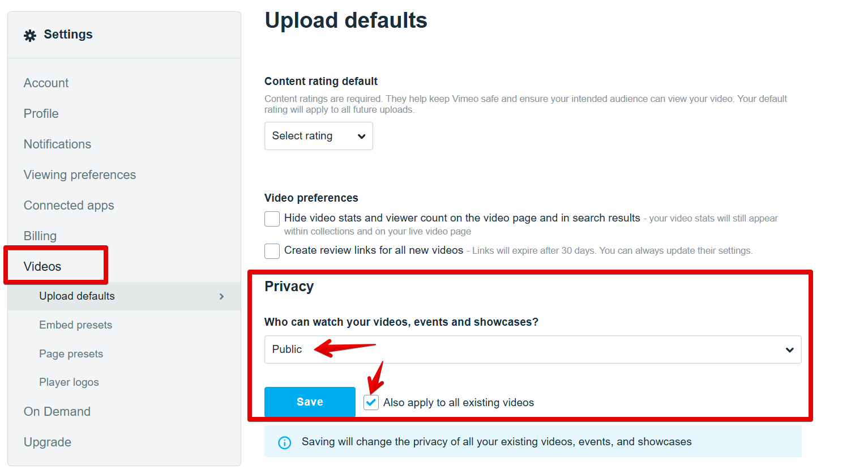Viewport: 868px width, 473px height.
Task: Open the Account settings section
Action: [x=46, y=83]
